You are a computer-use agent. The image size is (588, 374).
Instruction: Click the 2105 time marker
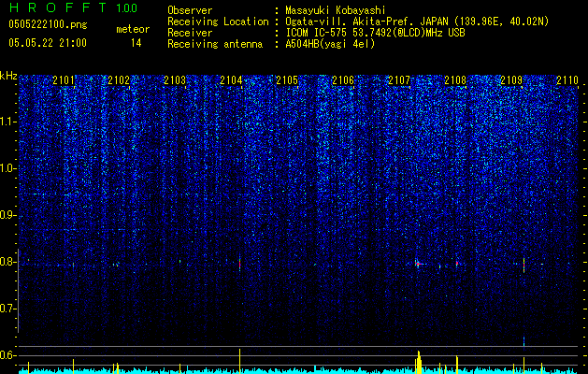pyautogui.click(x=287, y=79)
